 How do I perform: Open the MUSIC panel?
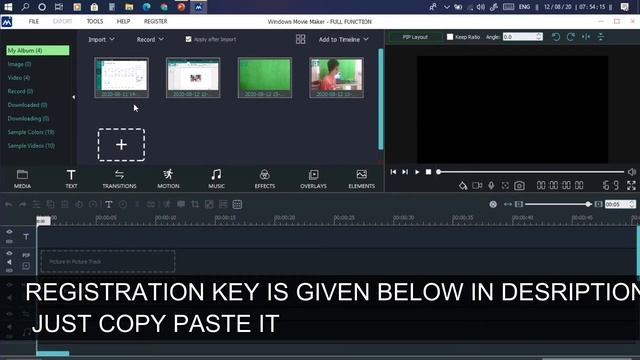point(216,179)
